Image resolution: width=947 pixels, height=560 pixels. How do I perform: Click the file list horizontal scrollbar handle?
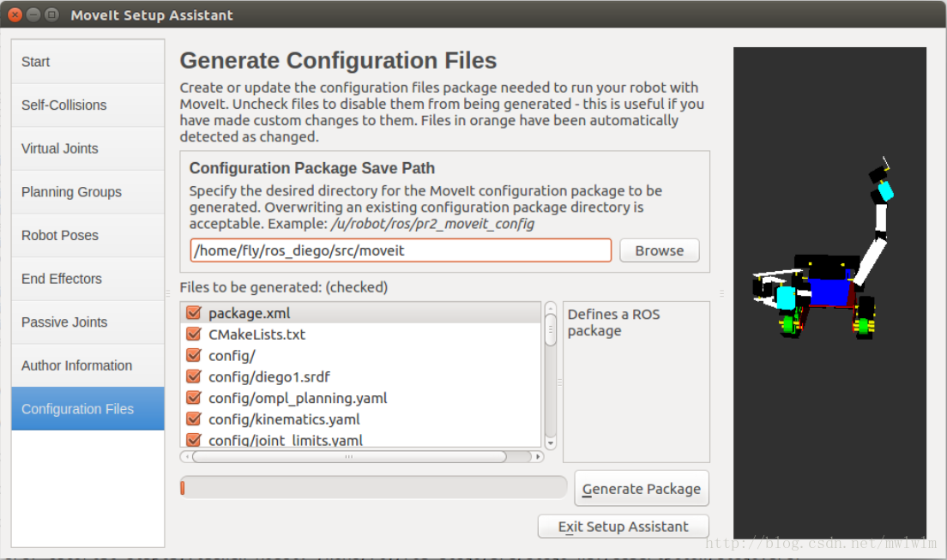(x=349, y=457)
